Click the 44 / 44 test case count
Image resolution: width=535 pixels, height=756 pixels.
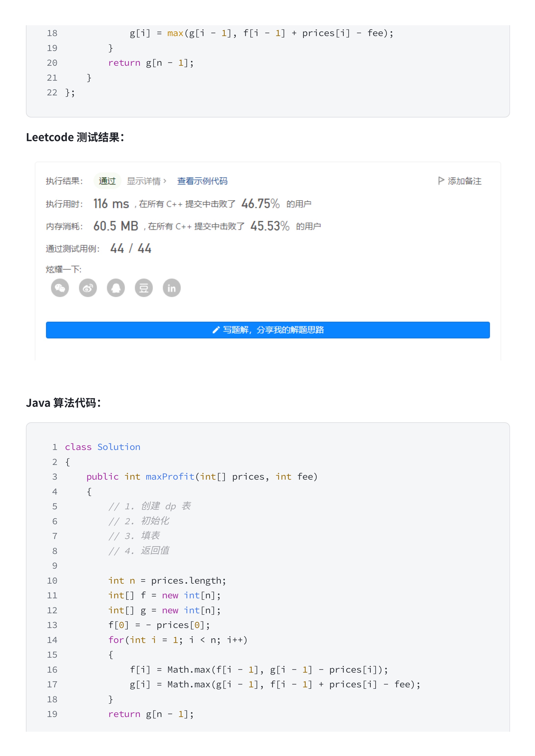tap(131, 248)
